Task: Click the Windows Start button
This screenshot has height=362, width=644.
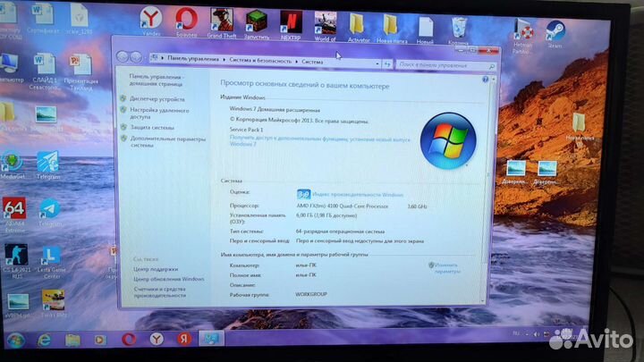Action: pos(15,340)
